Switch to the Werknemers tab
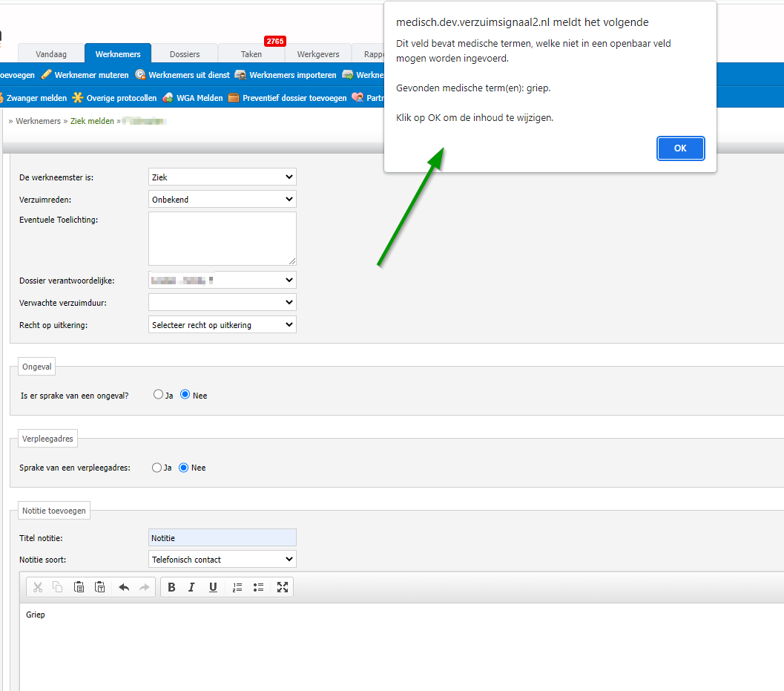Screen dimensions: 784x691 [118, 54]
